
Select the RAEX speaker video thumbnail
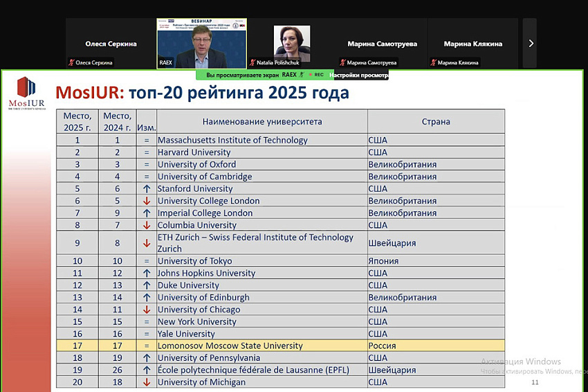pyautogui.click(x=201, y=43)
